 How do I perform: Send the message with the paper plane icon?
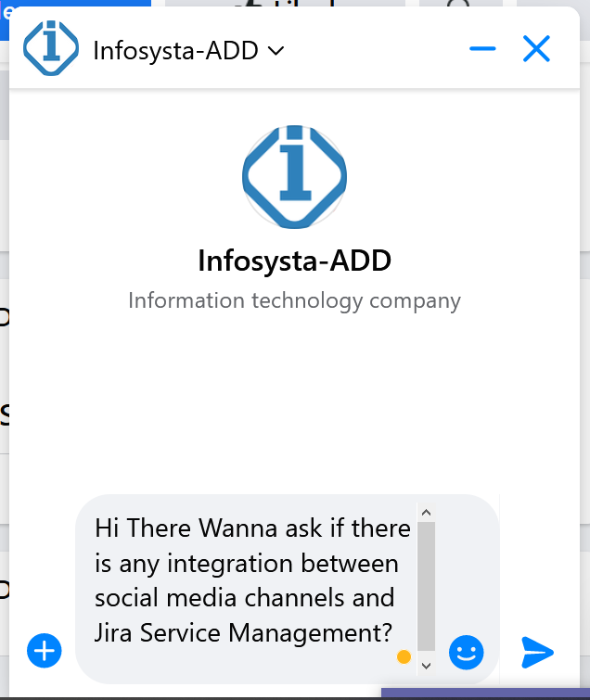(537, 653)
